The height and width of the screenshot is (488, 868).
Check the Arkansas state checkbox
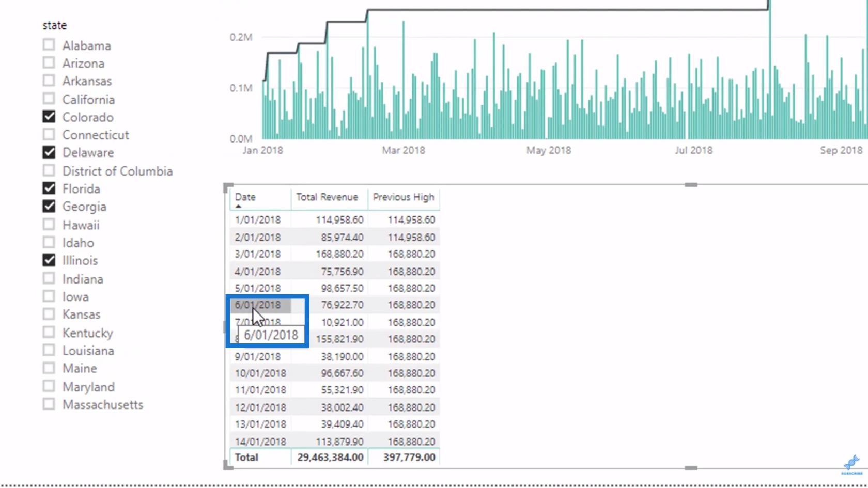(x=49, y=81)
